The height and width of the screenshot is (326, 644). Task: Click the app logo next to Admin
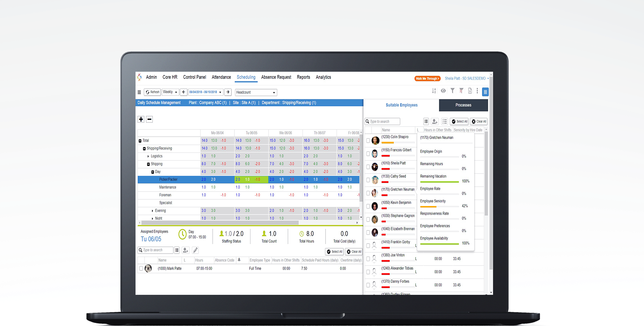140,77
